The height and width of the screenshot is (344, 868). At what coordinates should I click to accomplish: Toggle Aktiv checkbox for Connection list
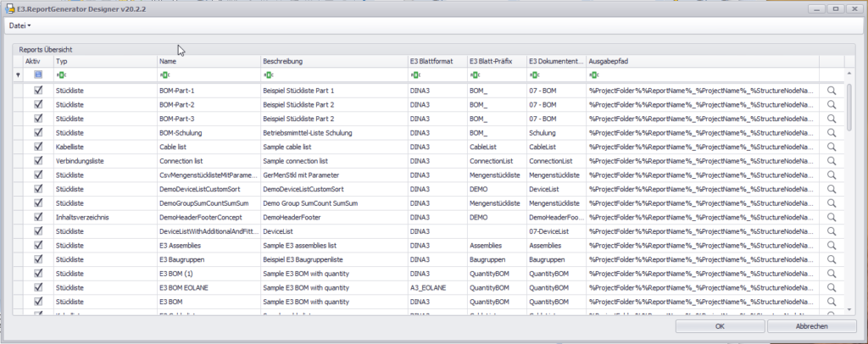point(38,161)
